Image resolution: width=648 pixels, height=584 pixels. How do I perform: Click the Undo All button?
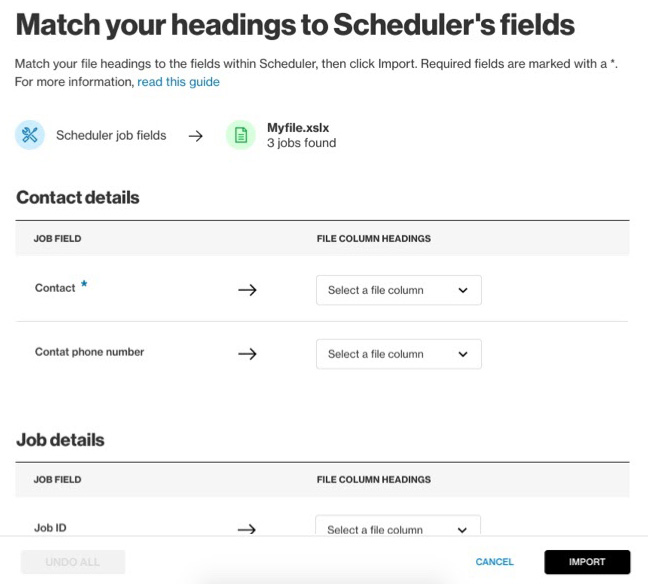(73, 562)
